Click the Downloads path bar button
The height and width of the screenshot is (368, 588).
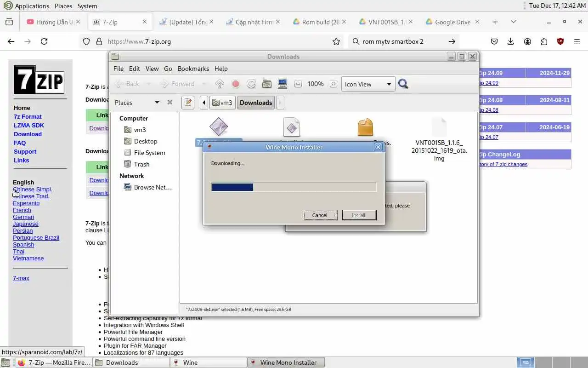click(x=256, y=102)
